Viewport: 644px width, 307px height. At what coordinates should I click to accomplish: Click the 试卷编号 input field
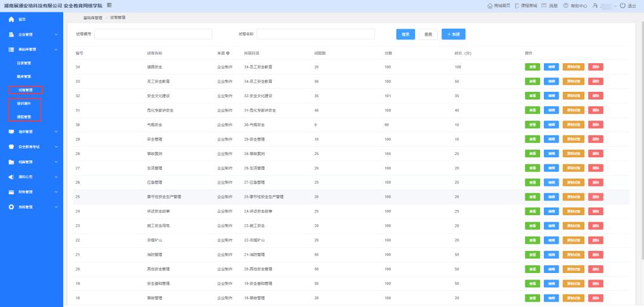point(153,34)
